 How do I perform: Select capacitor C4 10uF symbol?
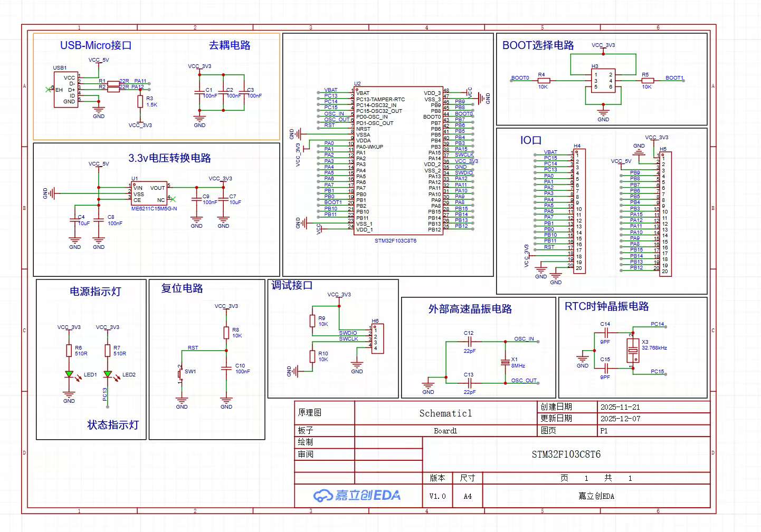pyautogui.click(x=75, y=220)
